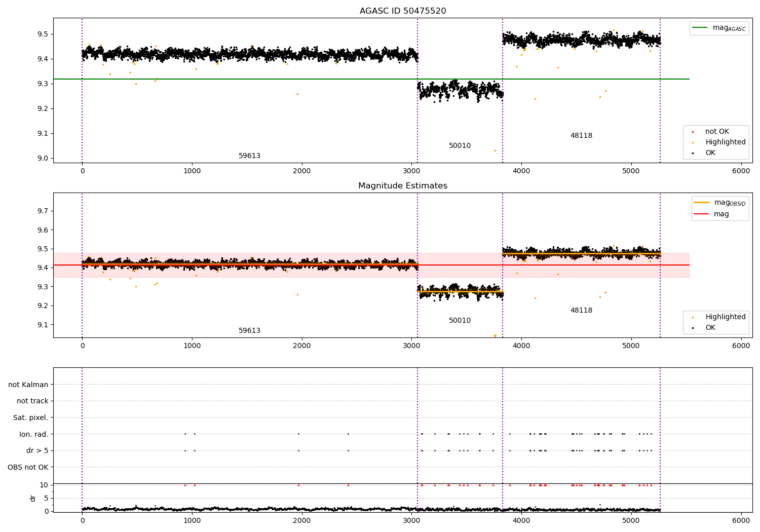The image size is (760, 532).
Task: Click 'Highlighted' legend entry in middle plot
Action: [x=719, y=317]
